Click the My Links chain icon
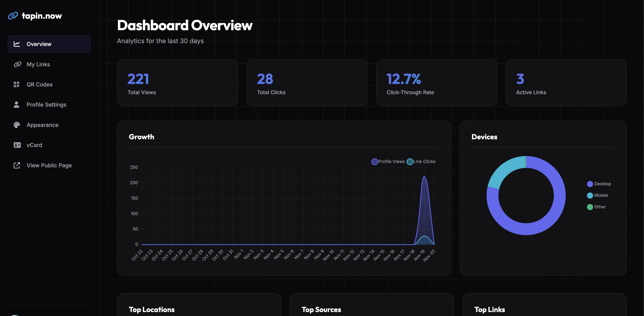 pyautogui.click(x=17, y=64)
